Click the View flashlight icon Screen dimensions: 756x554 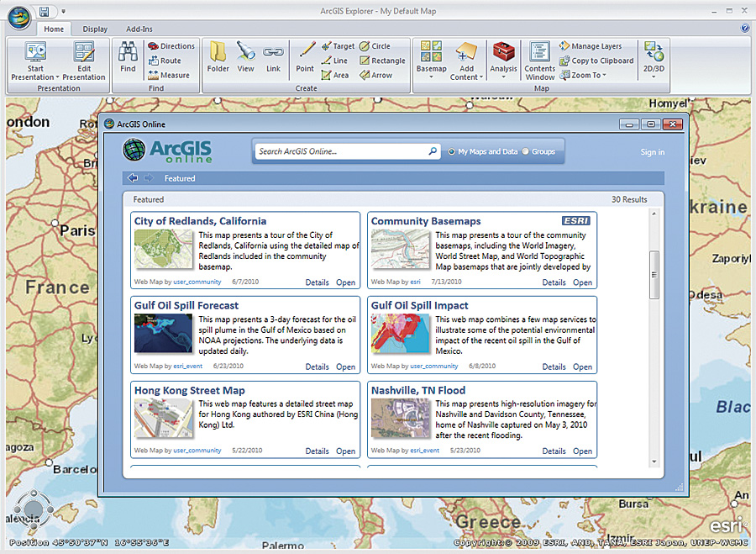pyautogui.click(x=245, y=51)
